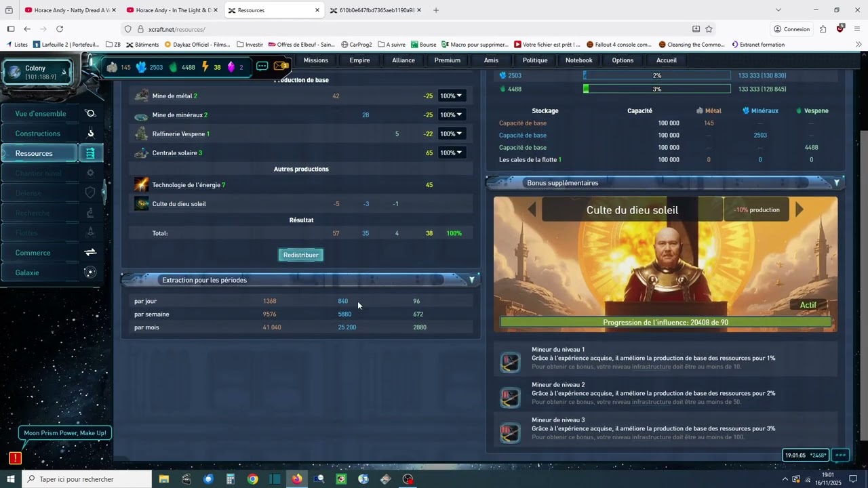
Task: Click the Culte du dieu soleil row icon
Action: pos(141,203)
